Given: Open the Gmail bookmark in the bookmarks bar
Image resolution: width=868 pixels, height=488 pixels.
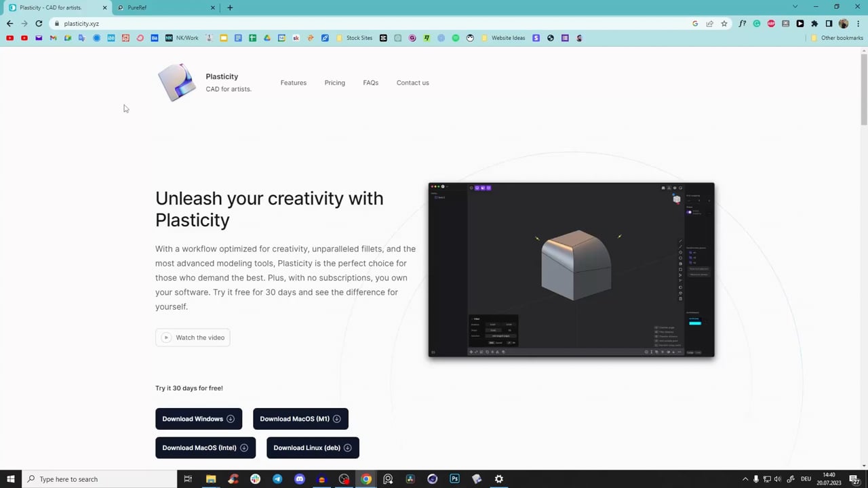Looking at the screenshot, I should point(53,38).
